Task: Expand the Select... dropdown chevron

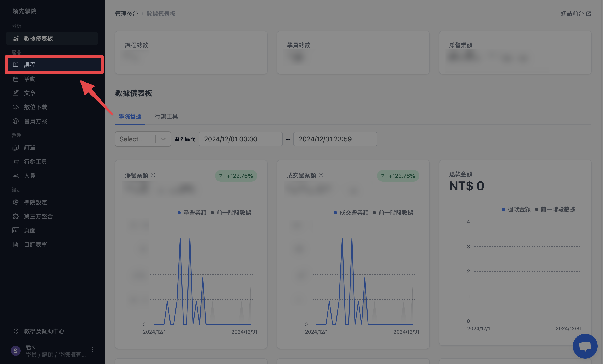Action: click(x=163, y=139)
